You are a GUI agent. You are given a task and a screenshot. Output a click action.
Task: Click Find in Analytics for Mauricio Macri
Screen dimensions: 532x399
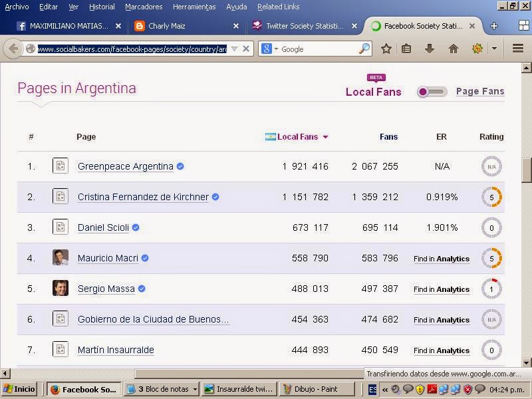coord(442,259)
